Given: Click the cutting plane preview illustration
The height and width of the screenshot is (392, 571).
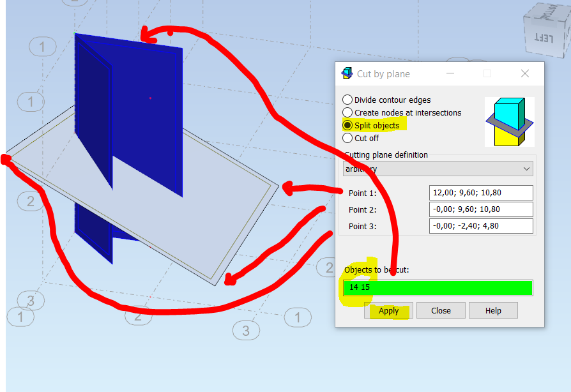Looking at the screenshot, I should 509,121.
